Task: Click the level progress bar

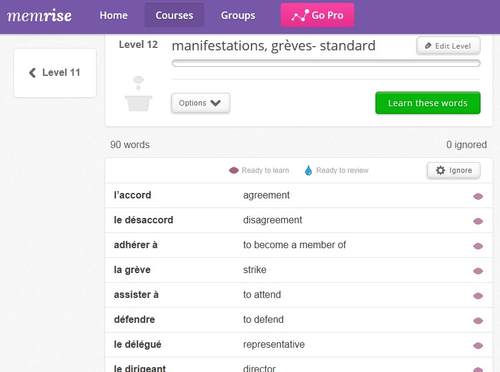Action: coord(326,63)
